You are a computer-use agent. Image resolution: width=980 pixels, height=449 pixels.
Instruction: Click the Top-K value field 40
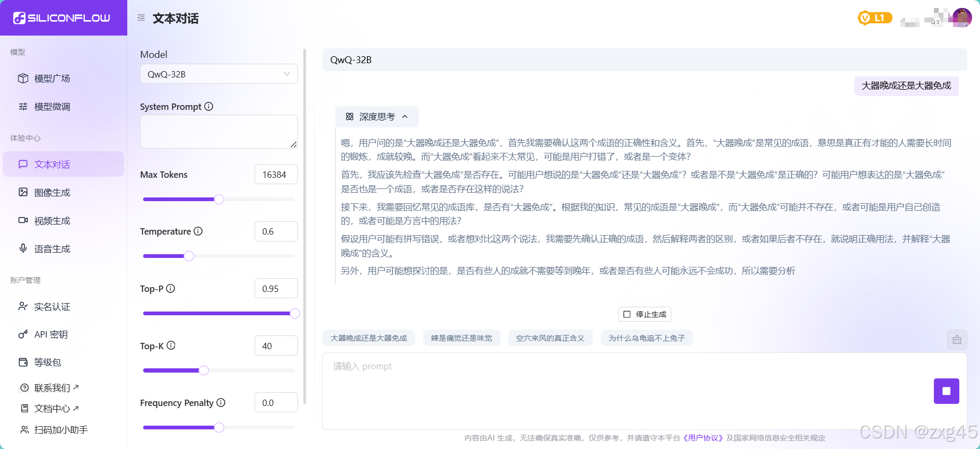tap(276, 346)
